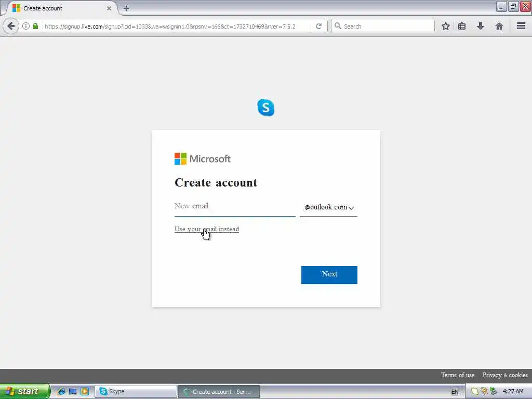Open the Windows start menu
This screenshot has width=532, height=399.
tap(24, 391)
